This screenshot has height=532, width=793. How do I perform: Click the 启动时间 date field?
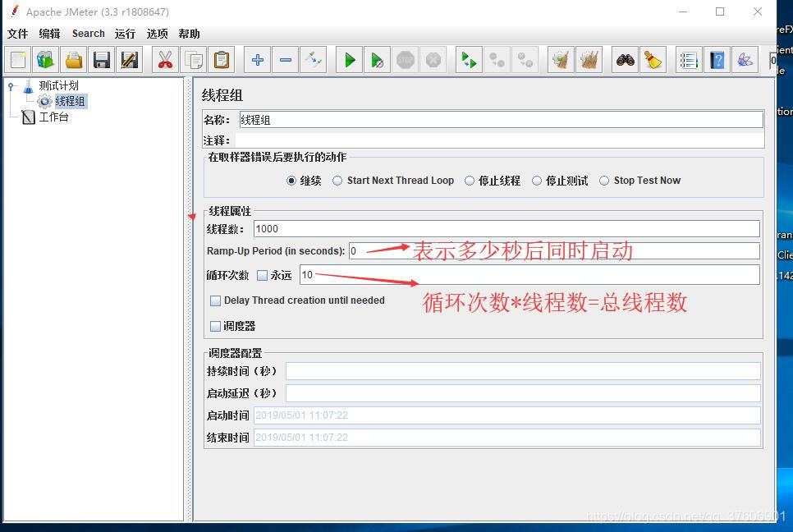click(507, 415)
